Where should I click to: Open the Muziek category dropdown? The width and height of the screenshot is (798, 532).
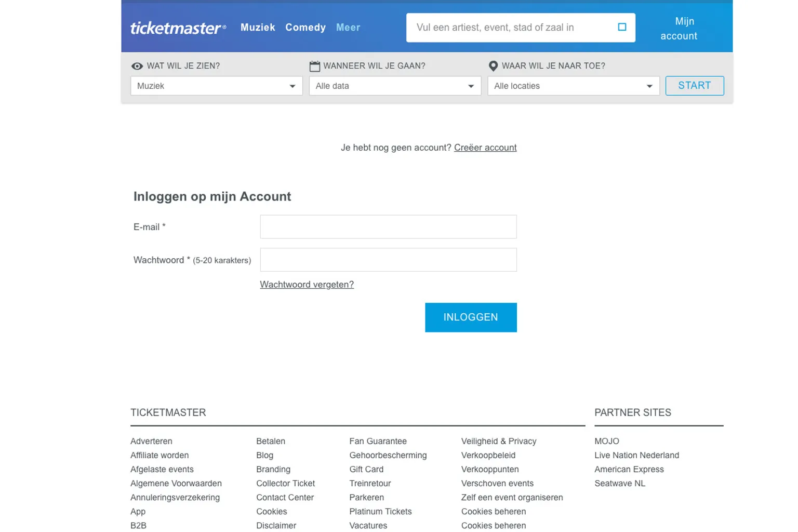pyautogui.click(x=216, y=86)
